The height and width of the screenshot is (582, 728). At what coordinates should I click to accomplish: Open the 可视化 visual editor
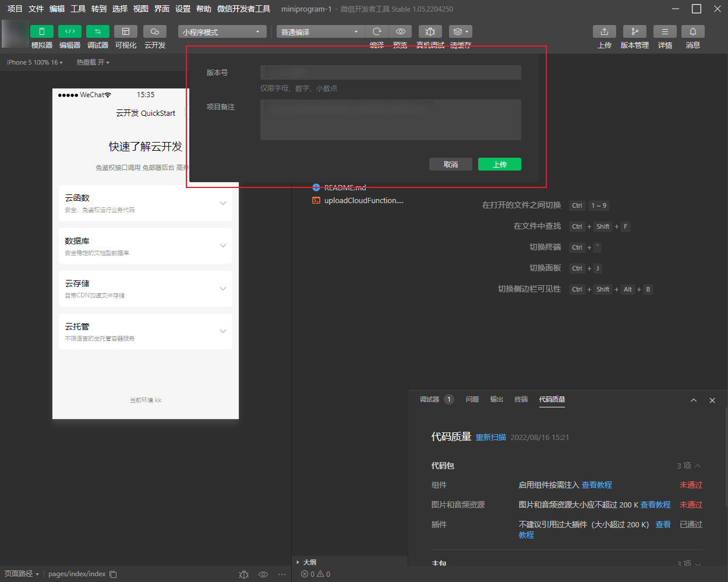(x=126, y=31)
